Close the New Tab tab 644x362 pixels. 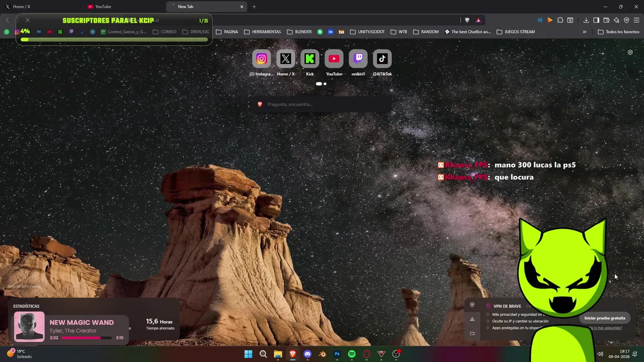242,7
